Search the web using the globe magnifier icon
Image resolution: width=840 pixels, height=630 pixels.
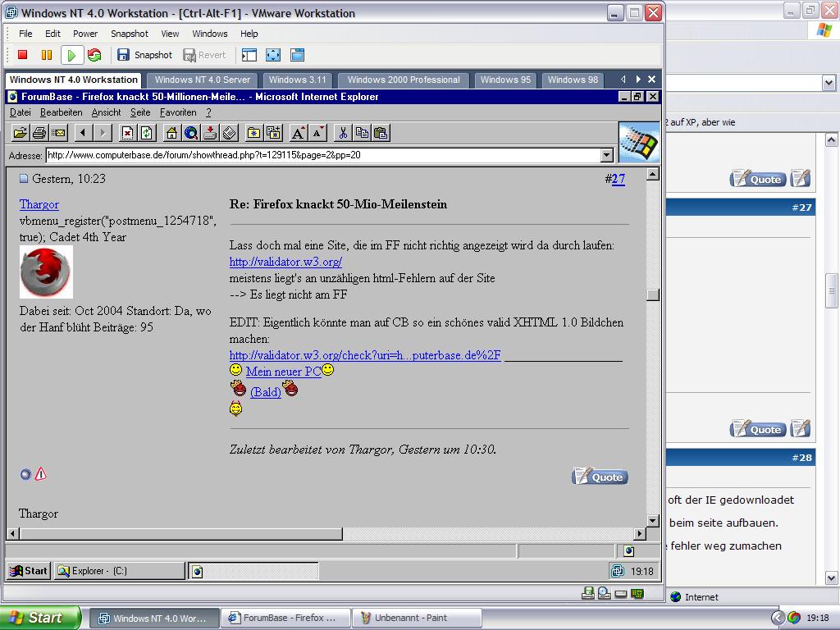pos(190,133)
